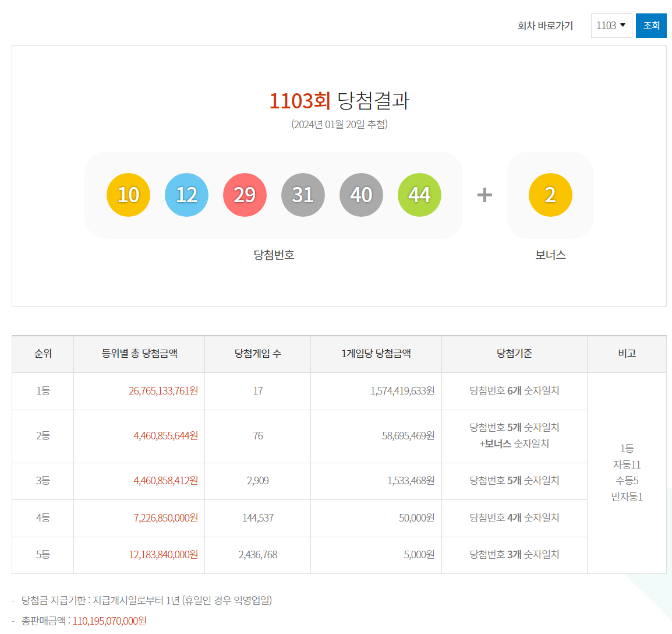Viewport: 672px width, 634px height.
Task: Click the blue winning ball 12
Action: [186, 195]
